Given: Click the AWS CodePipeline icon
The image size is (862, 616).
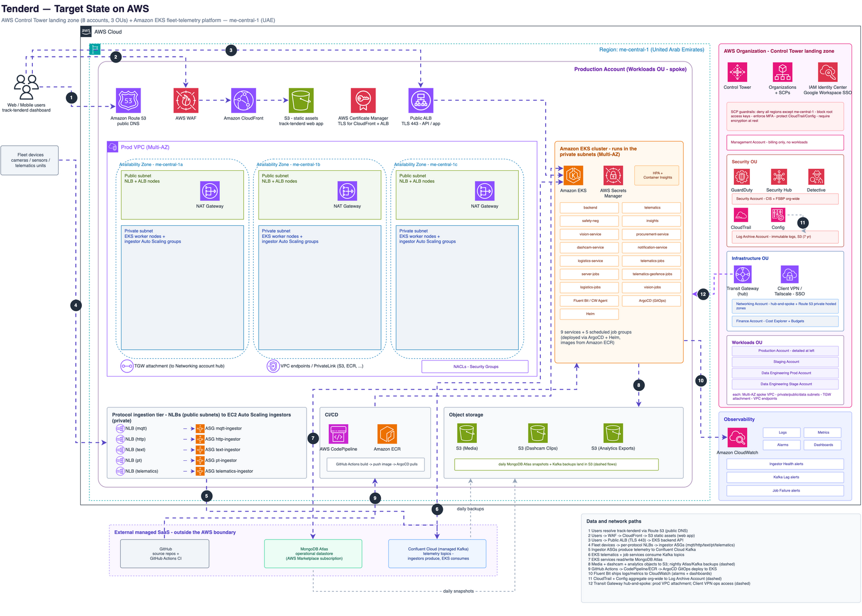Looking at the screenshot, I should (x=338, y=434).
